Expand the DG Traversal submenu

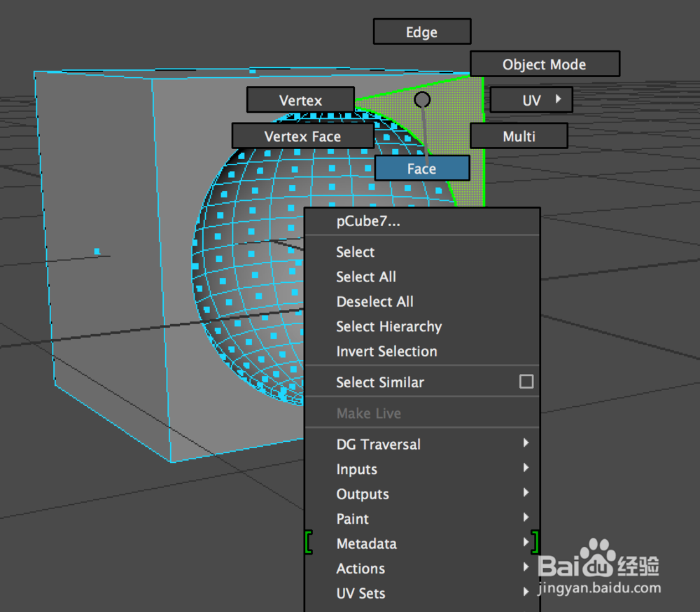[x=422, y=445]
